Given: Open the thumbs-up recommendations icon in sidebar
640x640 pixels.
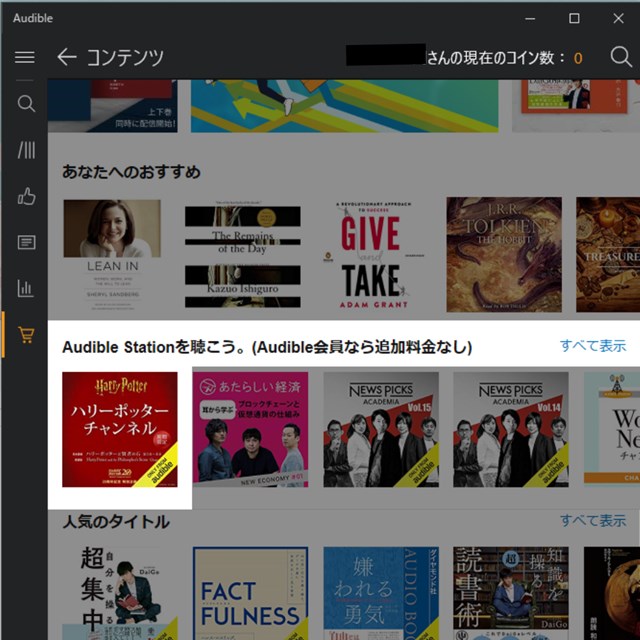Looking at the screenshot, I should [26, 196].
